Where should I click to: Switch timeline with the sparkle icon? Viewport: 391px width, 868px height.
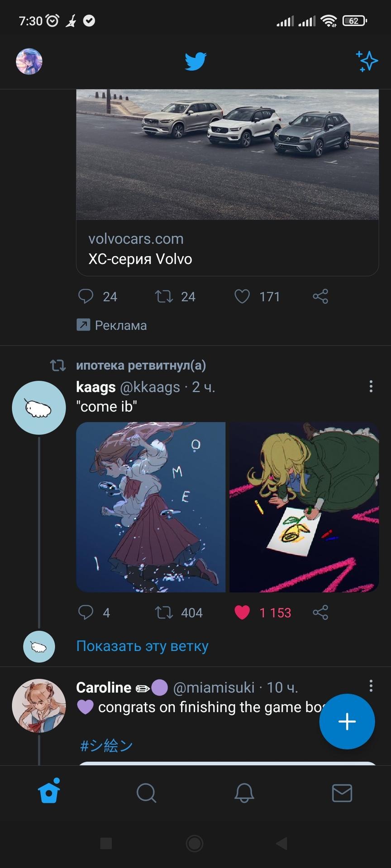coord(367,61)
